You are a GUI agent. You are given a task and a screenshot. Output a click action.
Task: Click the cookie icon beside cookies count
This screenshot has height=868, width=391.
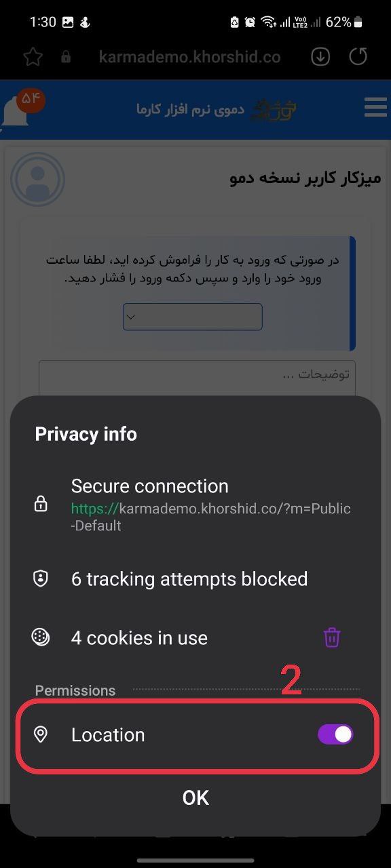point(41,637)
